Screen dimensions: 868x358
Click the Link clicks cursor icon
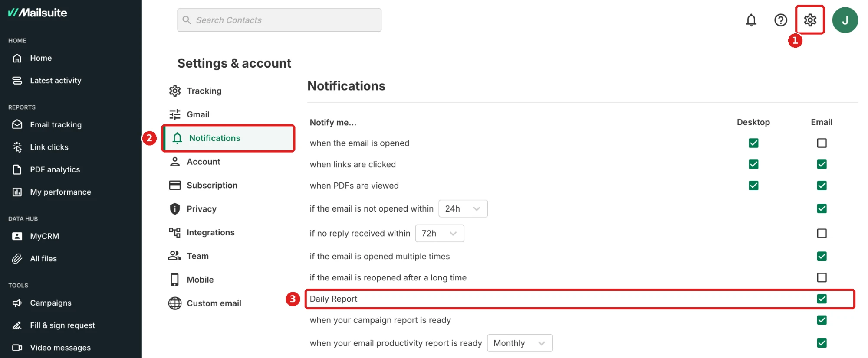click(x=17, y=147)
